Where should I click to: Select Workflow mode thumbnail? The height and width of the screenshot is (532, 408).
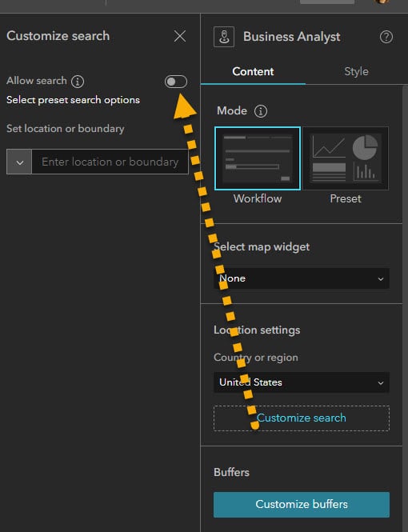point(258,158)
